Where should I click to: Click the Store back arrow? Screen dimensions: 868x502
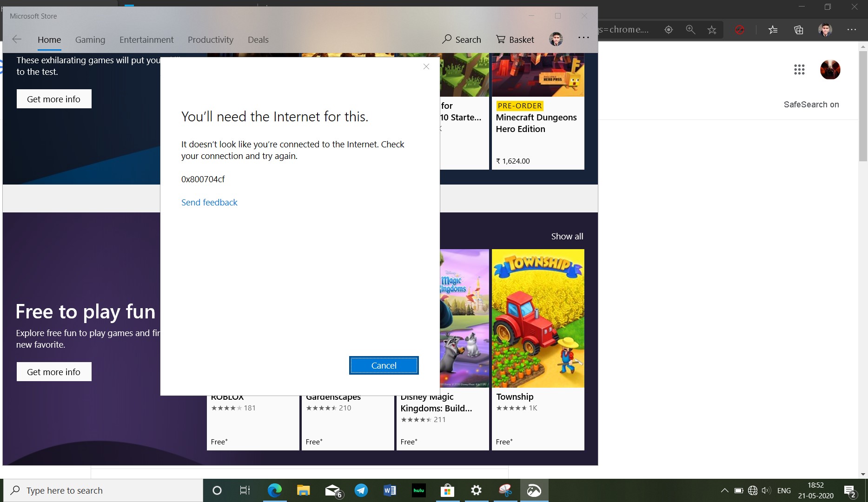coord(17,40)
